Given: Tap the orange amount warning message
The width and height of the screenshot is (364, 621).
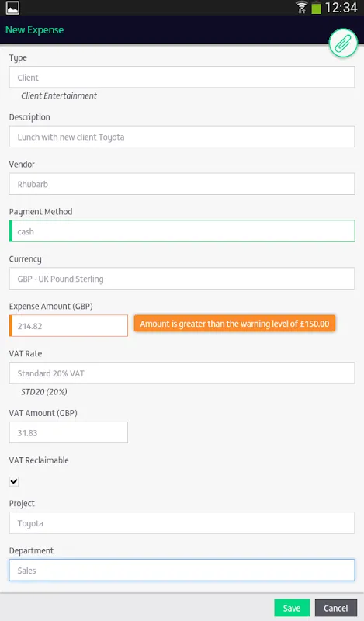Looking at the screenshot, I should 234,324.
